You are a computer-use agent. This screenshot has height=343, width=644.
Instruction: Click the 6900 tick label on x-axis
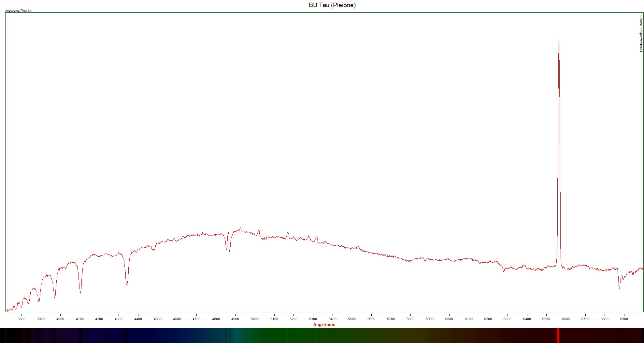624,319
